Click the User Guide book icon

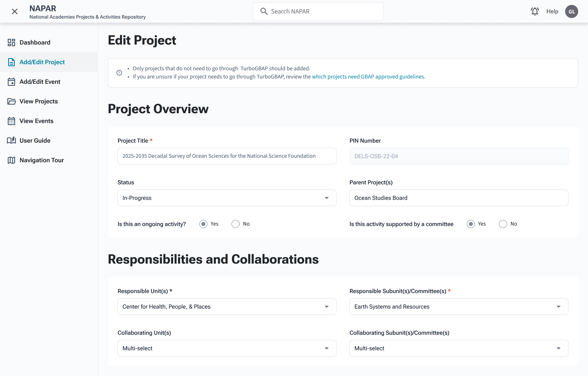11,141
